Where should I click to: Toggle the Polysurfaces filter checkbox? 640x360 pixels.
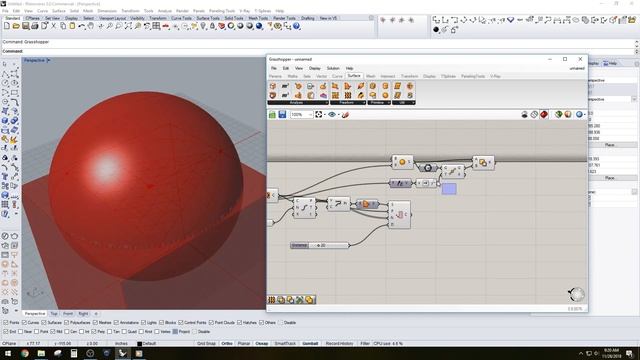point(67,323)
